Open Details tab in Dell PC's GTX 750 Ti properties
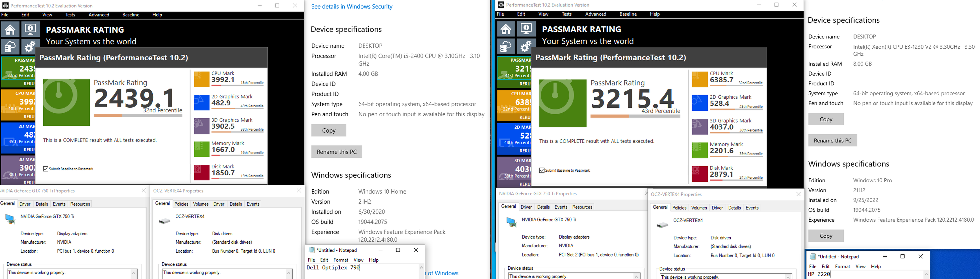The width and height of the screenshot is (980, 279). click(42, 204)
